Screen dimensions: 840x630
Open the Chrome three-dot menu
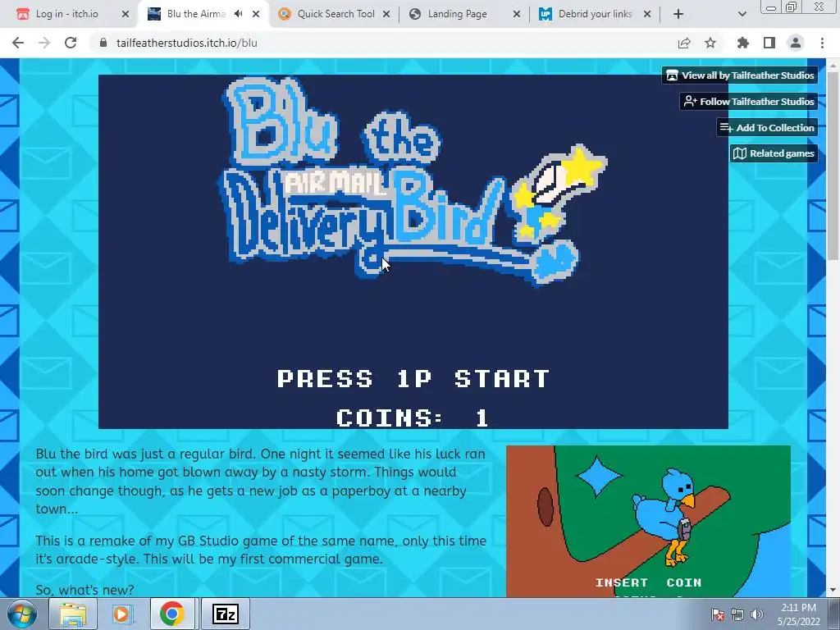click(822, 43)
